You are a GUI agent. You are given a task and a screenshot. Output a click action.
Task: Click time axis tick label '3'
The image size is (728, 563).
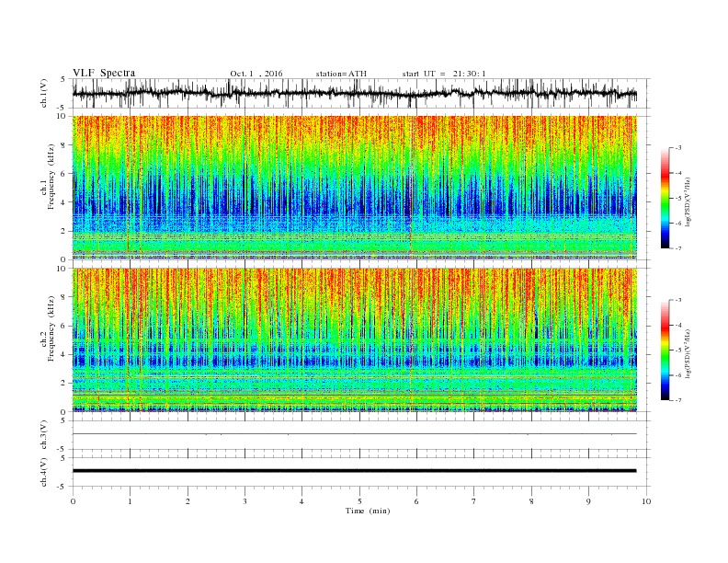tap(245, 501)
